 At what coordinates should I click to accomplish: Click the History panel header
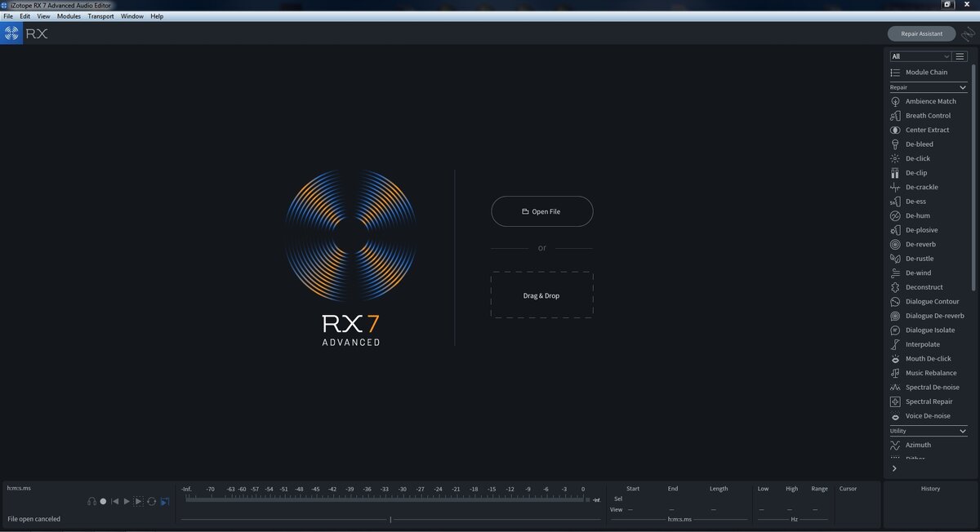(930, 489)
